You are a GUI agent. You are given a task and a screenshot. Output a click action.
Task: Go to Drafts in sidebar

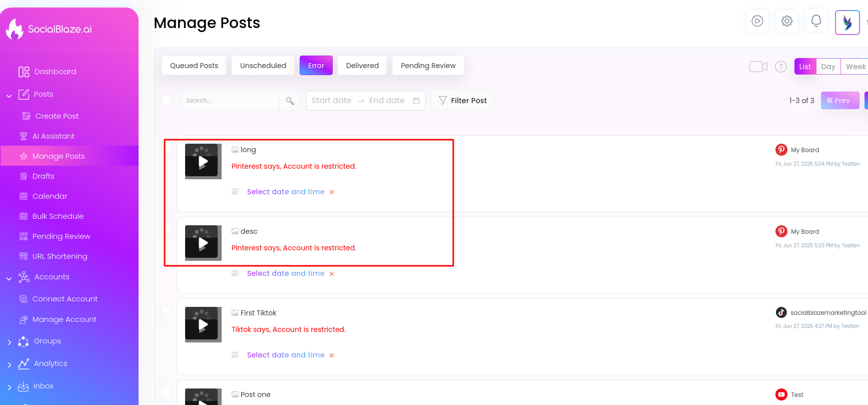(43, 176)
